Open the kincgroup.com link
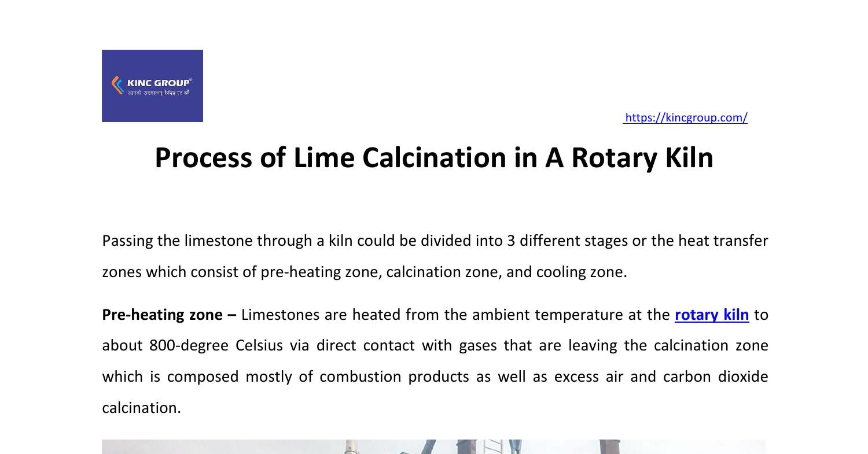Image resolution: width=868 pixels, height=454 pixels. [x=686, y=118]
